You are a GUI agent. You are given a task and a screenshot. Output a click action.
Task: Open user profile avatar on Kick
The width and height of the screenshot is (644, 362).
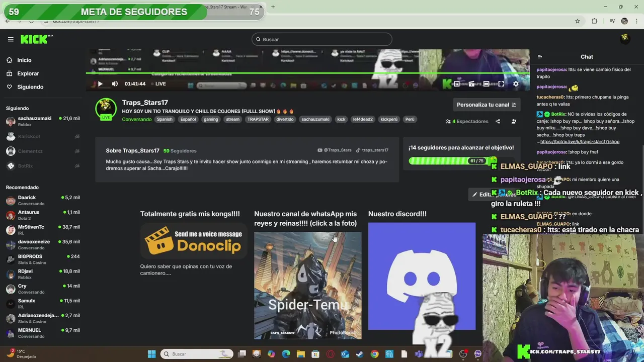point(624,38)
